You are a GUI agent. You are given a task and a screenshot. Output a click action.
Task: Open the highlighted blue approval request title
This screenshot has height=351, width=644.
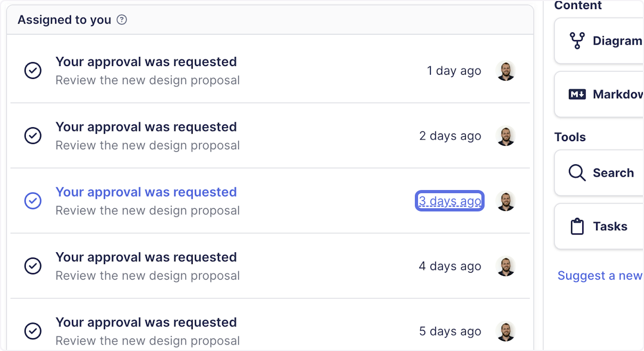click(x=146, y=192)
